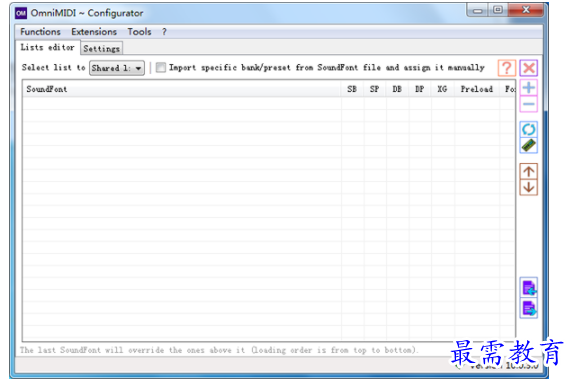This screenshot has width=572, height=384.
Task: Open the Extensions menu
Action: click(x=94, y=32)
